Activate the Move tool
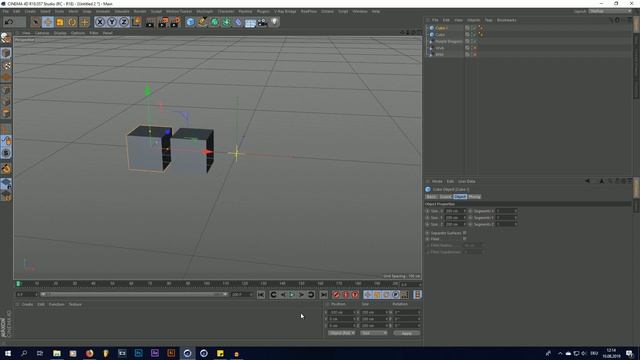 coord(48,22)
